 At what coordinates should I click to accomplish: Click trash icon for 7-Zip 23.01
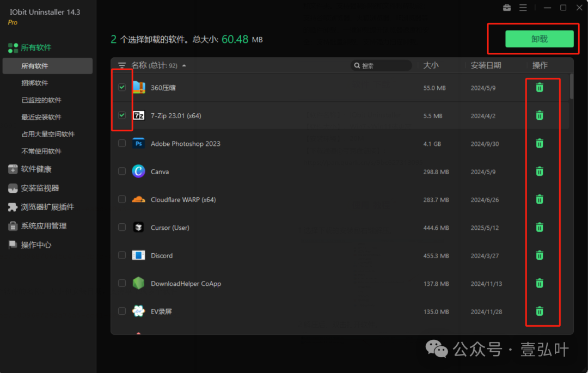(539, 115)
